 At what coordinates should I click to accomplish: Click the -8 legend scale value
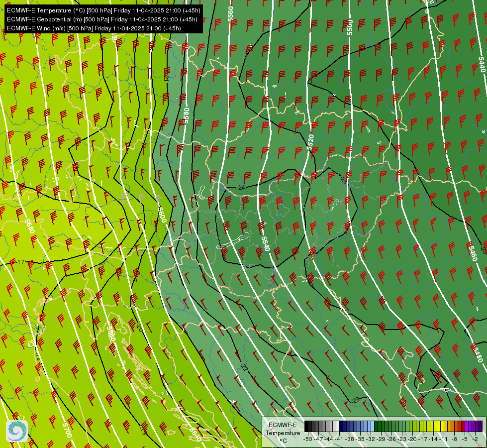(454, 439)
